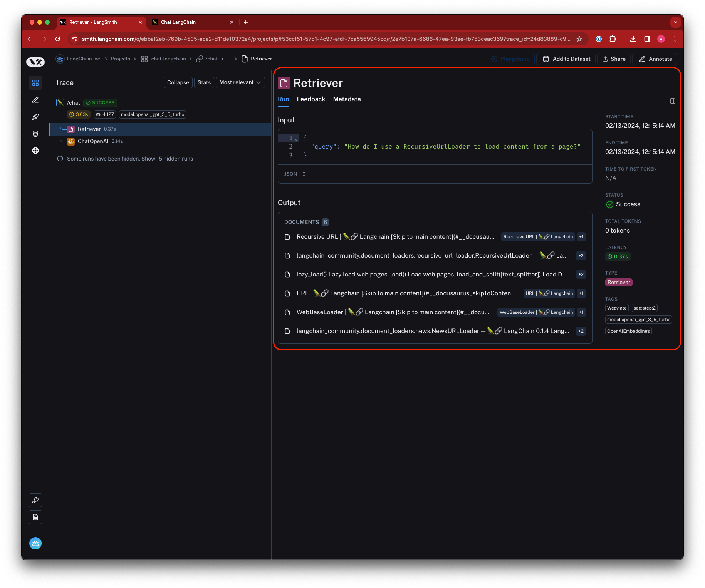The width and height of the screenshot is (705, 588).
Task: Open the annotation pencil icon in sidebar
Action: 35,100
